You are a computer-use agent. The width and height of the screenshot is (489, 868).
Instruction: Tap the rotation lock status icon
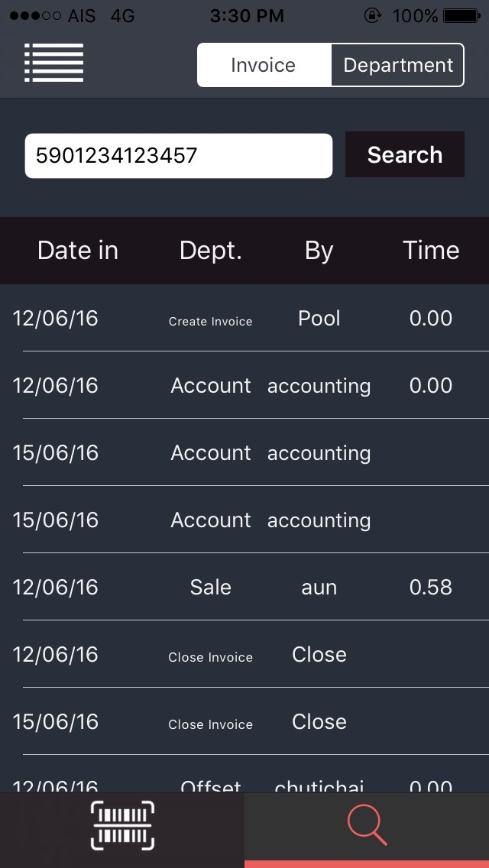click(373, 15)
